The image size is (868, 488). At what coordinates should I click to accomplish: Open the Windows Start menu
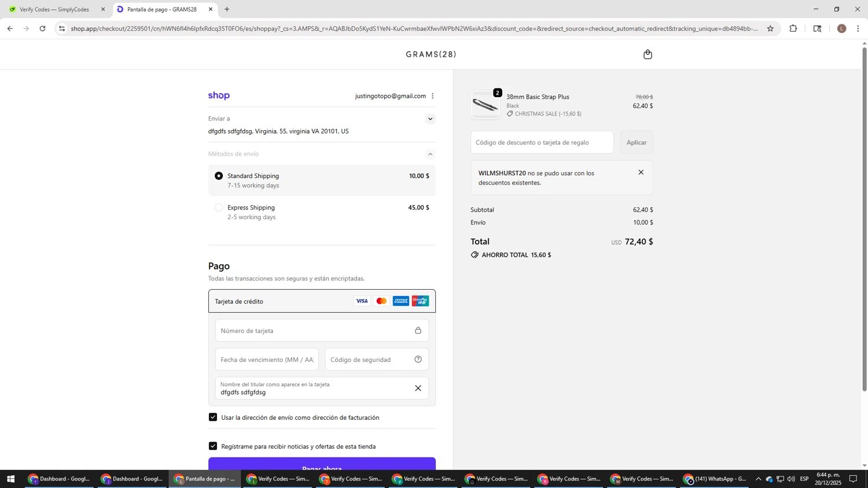click(x=10, y=479)
